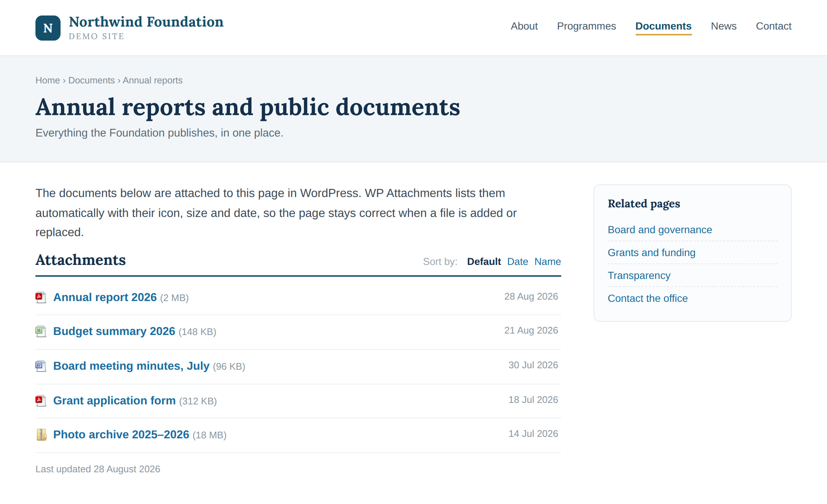Image resolution: width=827 pixels, height=504 pixels.
Task: Click the (312 KB) file size text
Action: coord(198,401)
